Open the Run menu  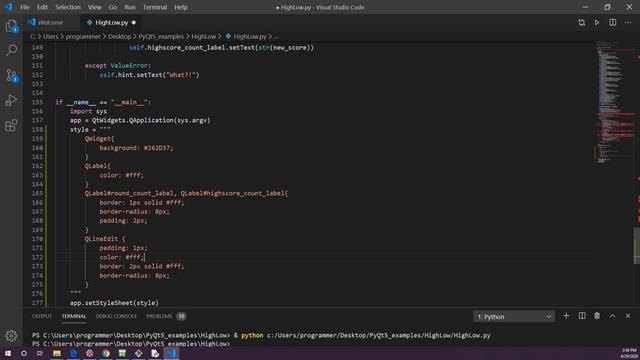130,7
